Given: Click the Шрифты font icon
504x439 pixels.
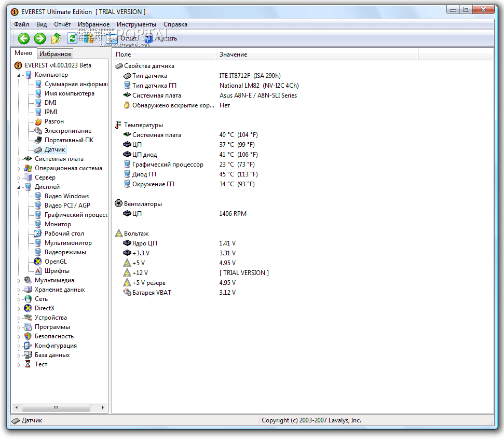Looking at the screenshot, I should [x=38, y=271].
